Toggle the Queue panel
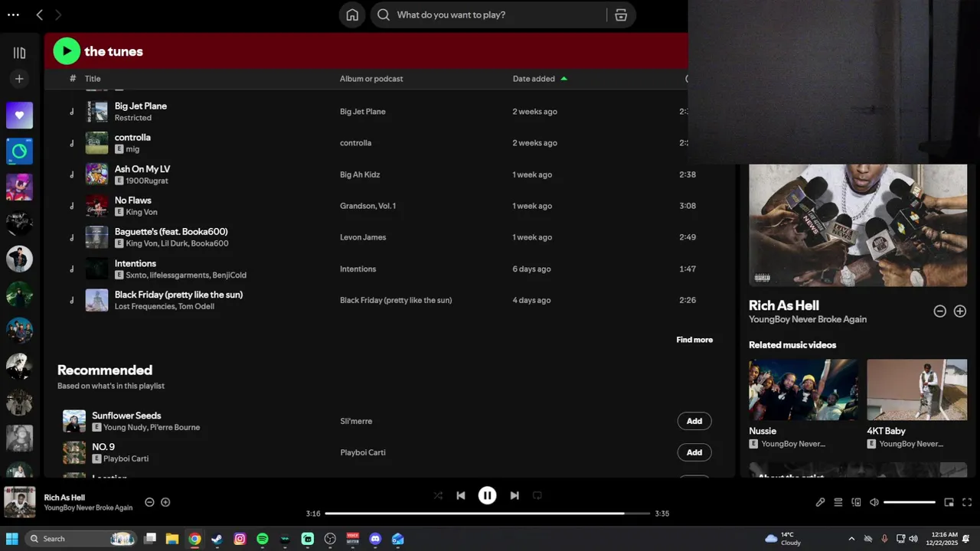This screenshot has width=980, height=551. pyautogui.click(x=838, y=502)
